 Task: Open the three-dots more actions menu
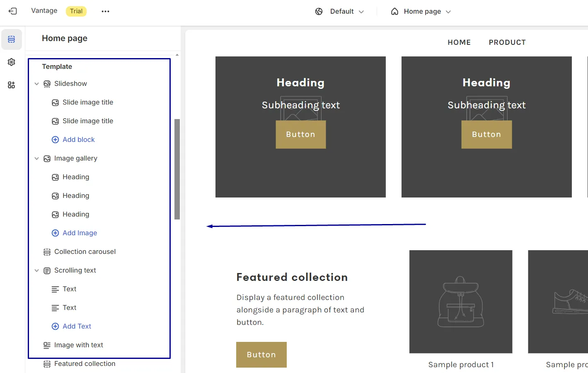pos(105,11)
